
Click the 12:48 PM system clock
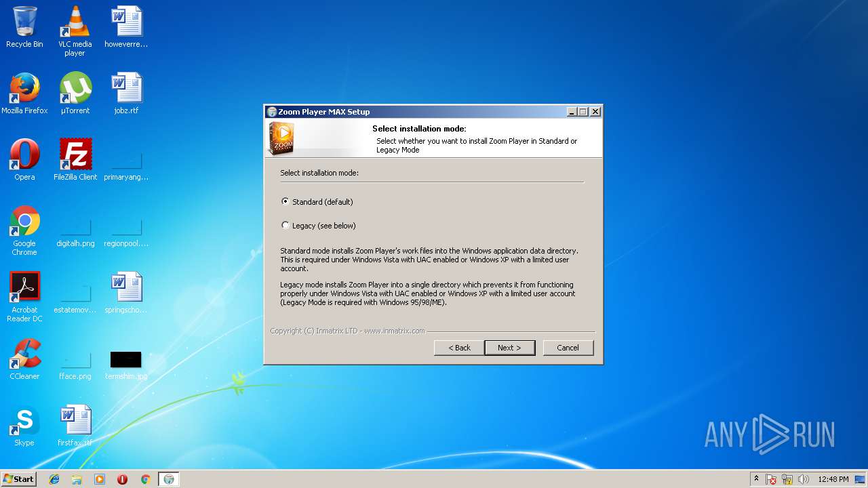(x=833, y=479)
